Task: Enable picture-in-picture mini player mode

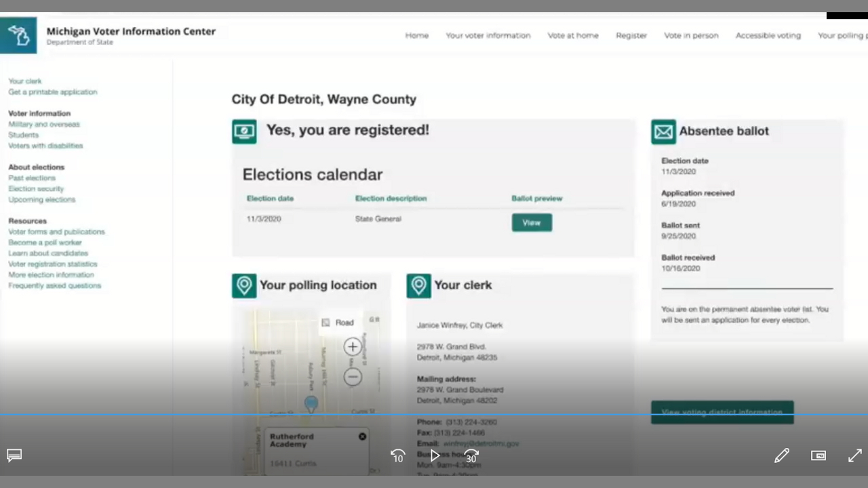Action: coord(818,455)
